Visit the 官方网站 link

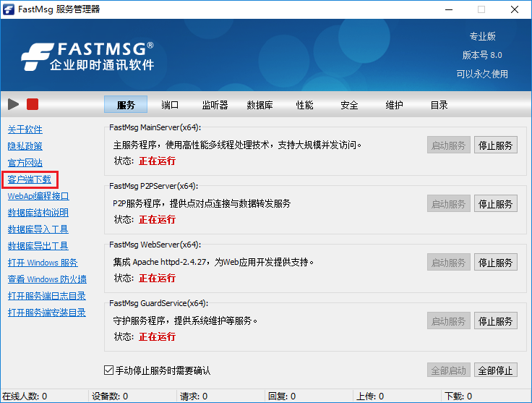tap(25, 163)
